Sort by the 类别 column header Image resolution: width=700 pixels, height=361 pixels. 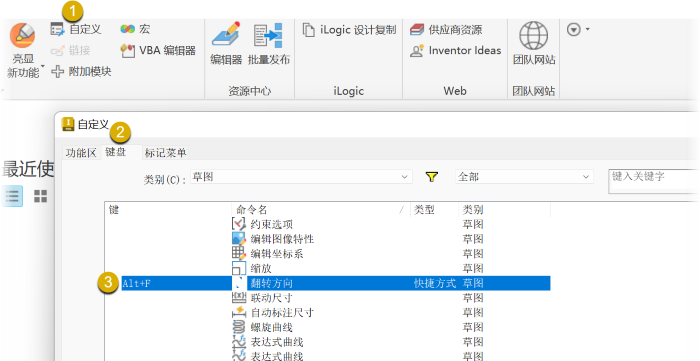click(504, 209)
